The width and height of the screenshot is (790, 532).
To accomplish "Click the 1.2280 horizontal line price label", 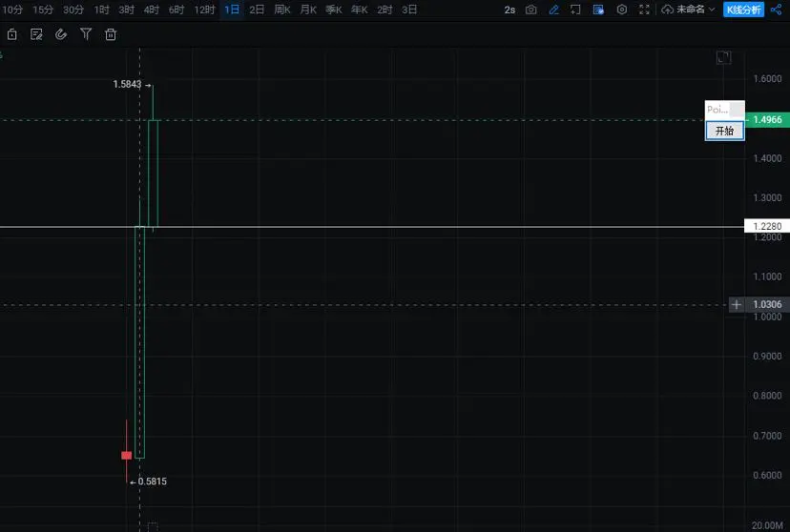I will [767, 226].
